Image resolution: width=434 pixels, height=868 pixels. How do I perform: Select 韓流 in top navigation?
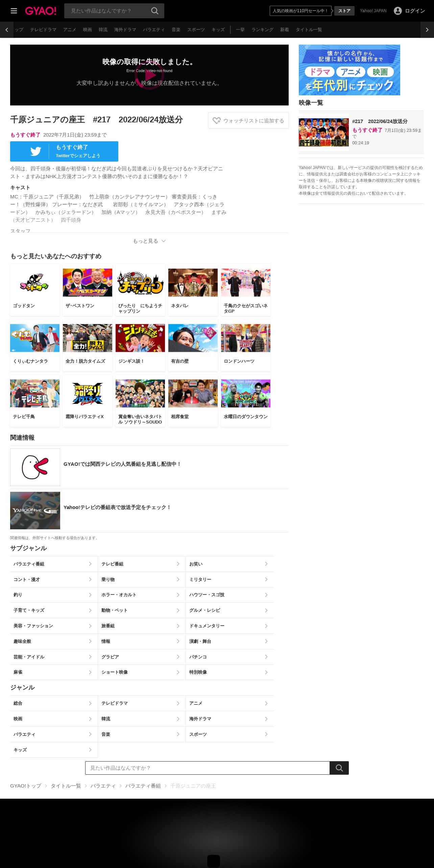[103, 30]
